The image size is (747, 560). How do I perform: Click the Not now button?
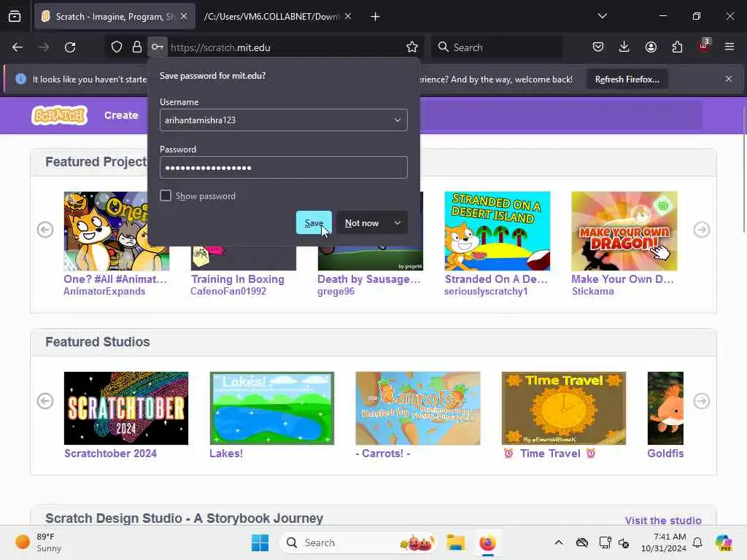click(x=362, y=223)
